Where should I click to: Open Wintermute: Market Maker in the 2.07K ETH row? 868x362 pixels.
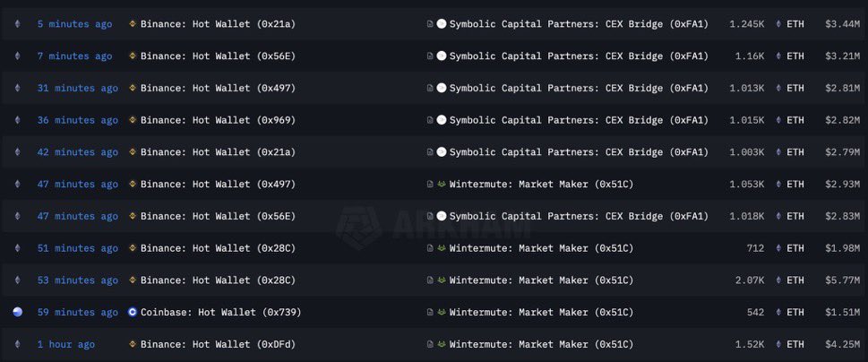tap(541, 280)
